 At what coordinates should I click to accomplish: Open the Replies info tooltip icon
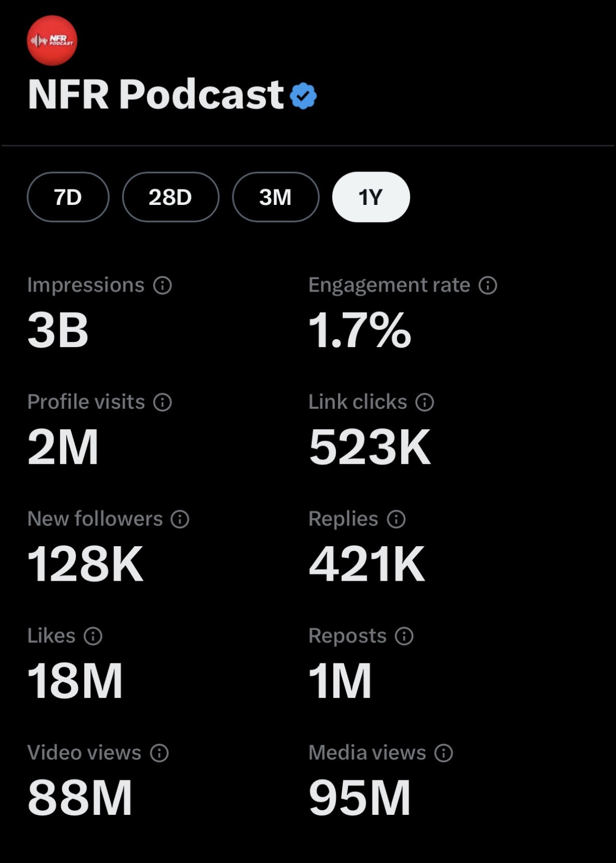396,520
